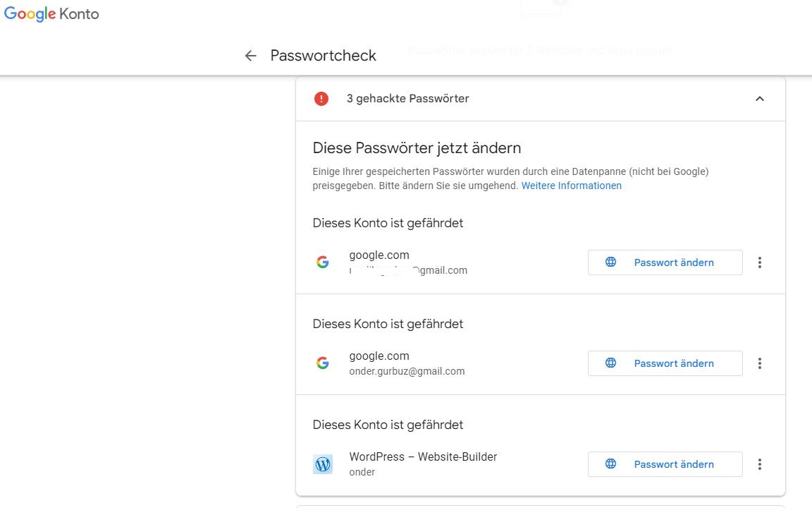Click Google logo next to onder.gurbuz@gmail.com
The height and width of the screenshot is (508, 812).
coord(323,363)
